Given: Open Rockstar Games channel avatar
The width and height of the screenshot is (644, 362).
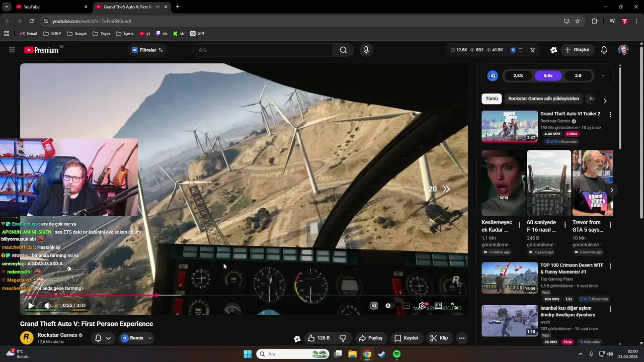Looking at the screenshot, I should click(27, 338).
